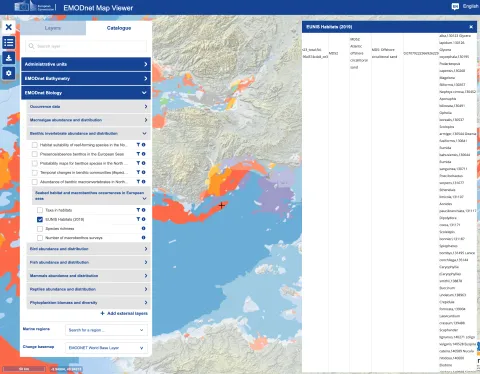Enable Presence/absence benthos in European Seas checkbox

[35, 154]
